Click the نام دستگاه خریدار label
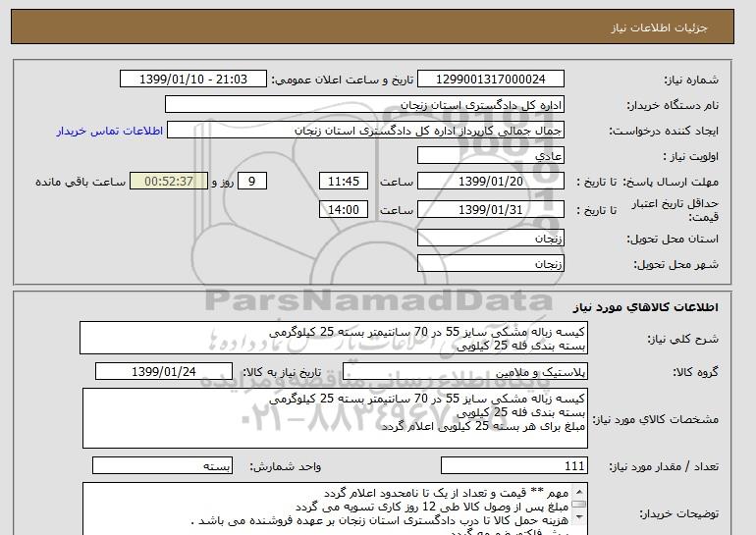 (673, 105)
